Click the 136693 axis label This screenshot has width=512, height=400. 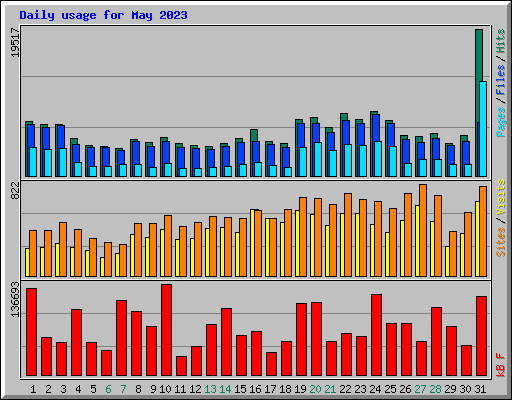click(15, 299)
